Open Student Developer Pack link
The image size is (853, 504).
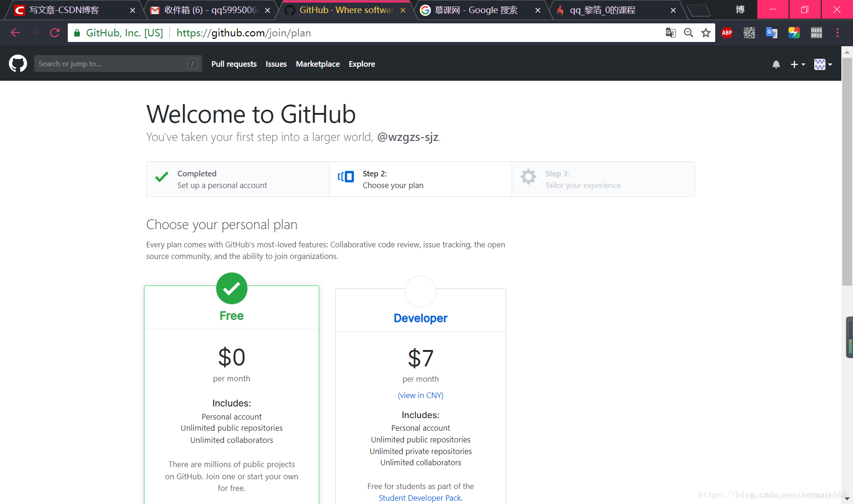coord(420,498)
